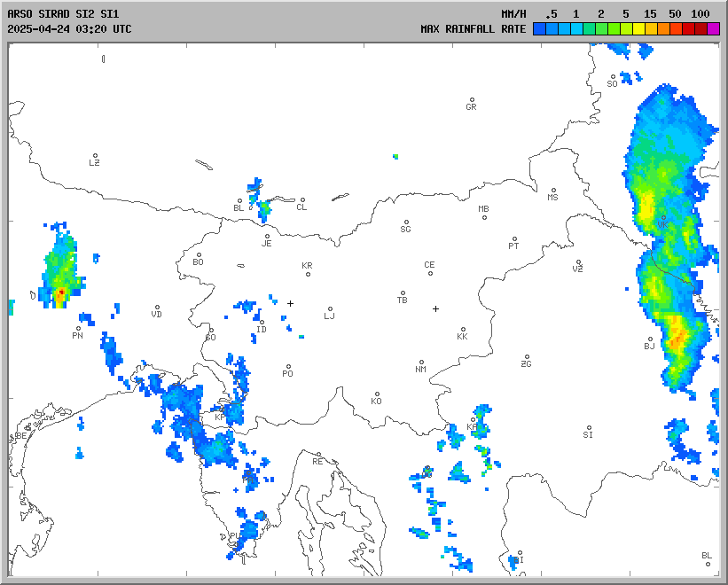
Task: Click the KR station marker
Action: [x=308, y=273]
